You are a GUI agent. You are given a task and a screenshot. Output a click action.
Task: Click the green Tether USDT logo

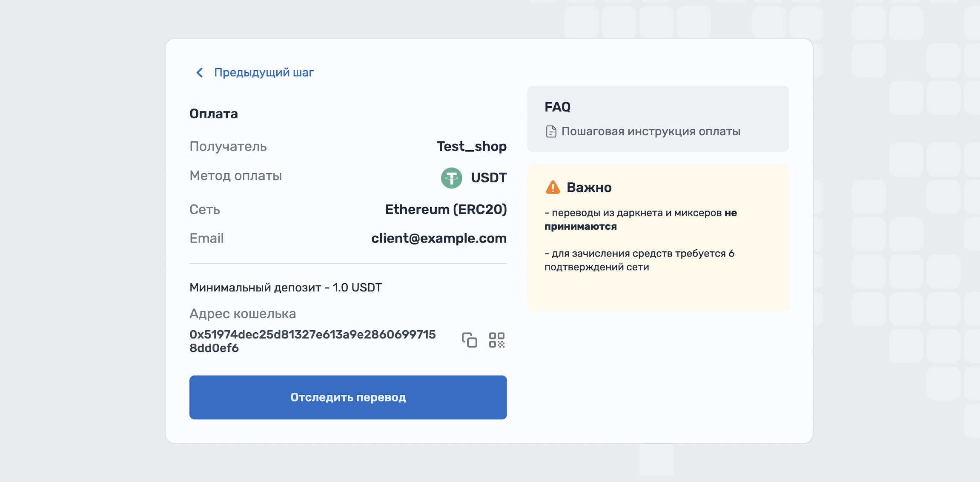451,178
